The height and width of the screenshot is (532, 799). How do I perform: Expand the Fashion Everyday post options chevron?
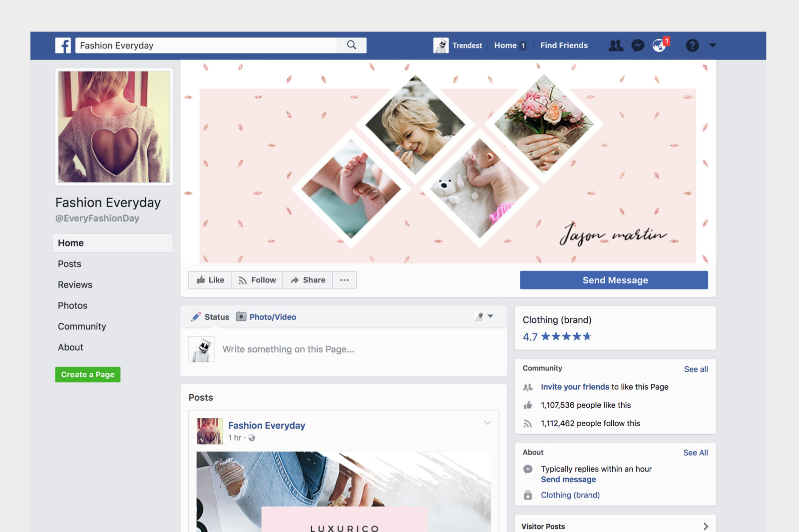487,423
